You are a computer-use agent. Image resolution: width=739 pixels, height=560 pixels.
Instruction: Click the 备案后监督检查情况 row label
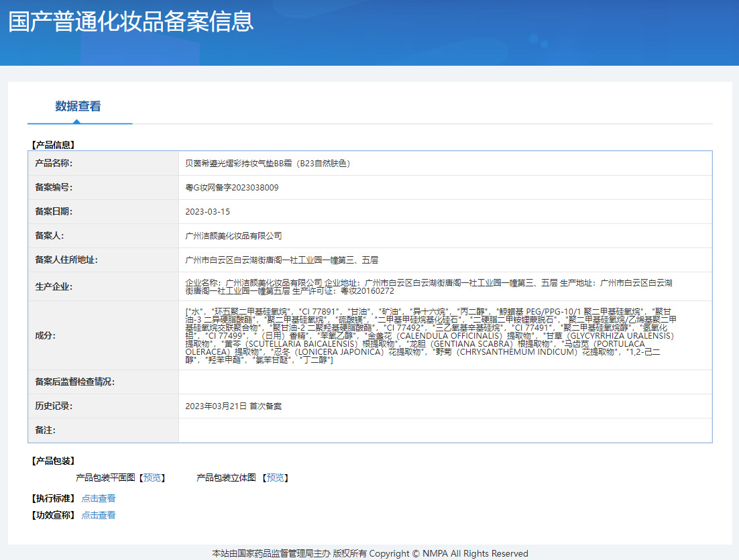click(75, 382)
